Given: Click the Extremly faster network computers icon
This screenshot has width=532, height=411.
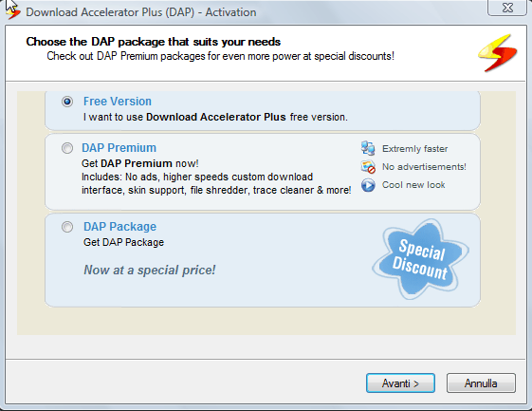Looking at the screenshot, I should (368, 148).
